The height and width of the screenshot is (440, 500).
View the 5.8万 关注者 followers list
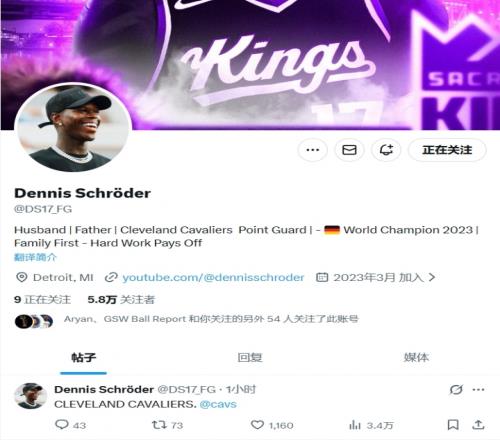click(x=121, y=299)
